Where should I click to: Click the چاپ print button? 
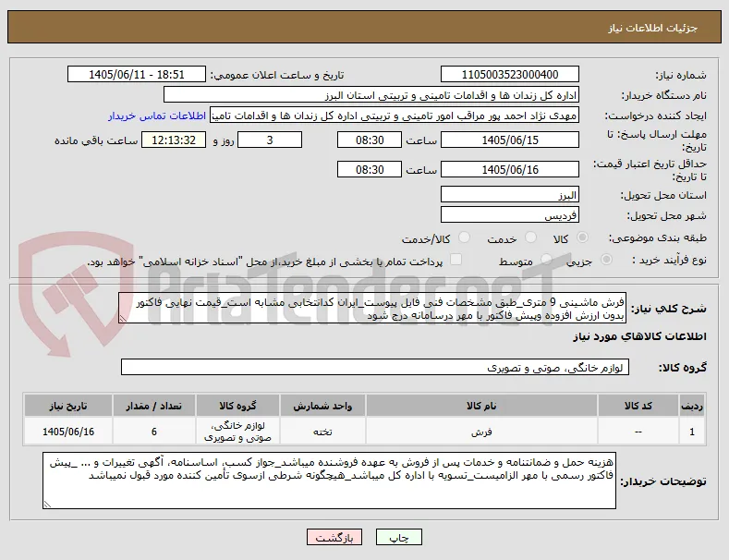point(399,537)
